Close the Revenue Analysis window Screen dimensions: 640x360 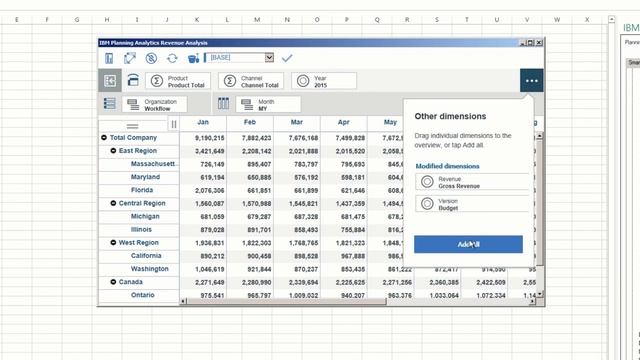(x=539, y=42)
